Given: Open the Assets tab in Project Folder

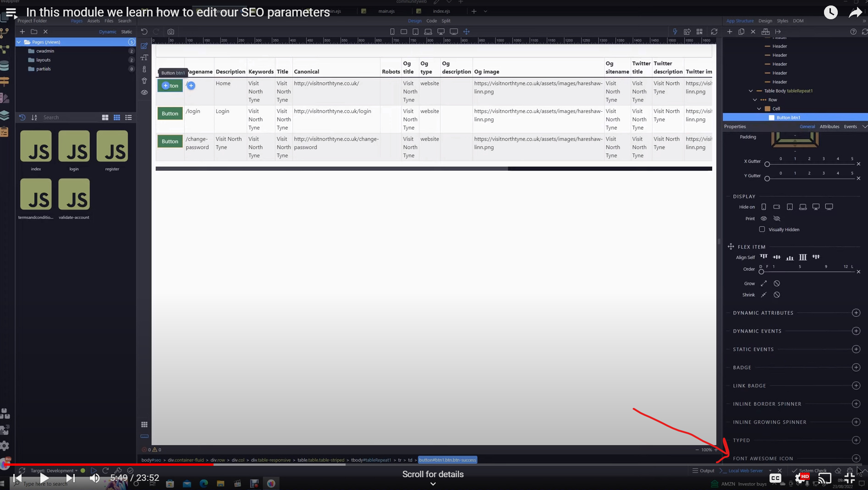Looking at the screenshot, I should coord(93,21).
